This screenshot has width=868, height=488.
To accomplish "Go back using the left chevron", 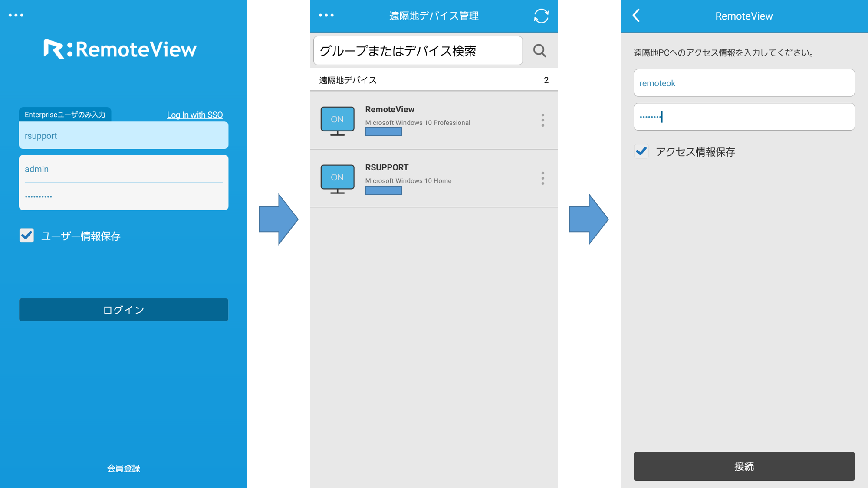I will pyautogui.click(x=636, y=16).
